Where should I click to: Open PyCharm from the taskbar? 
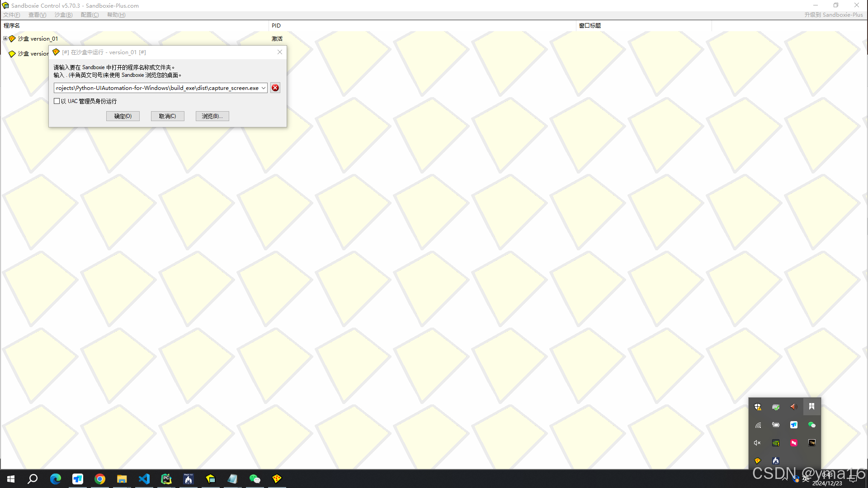click(166, 479)
